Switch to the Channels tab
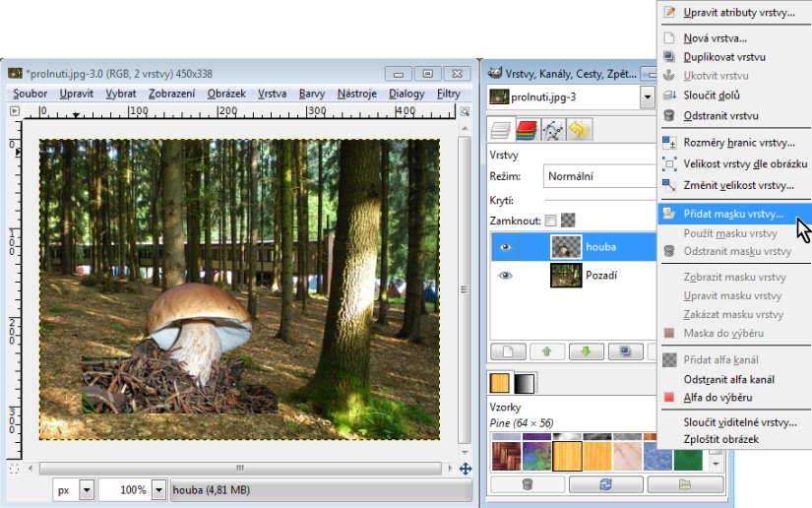 click(527, 130)
